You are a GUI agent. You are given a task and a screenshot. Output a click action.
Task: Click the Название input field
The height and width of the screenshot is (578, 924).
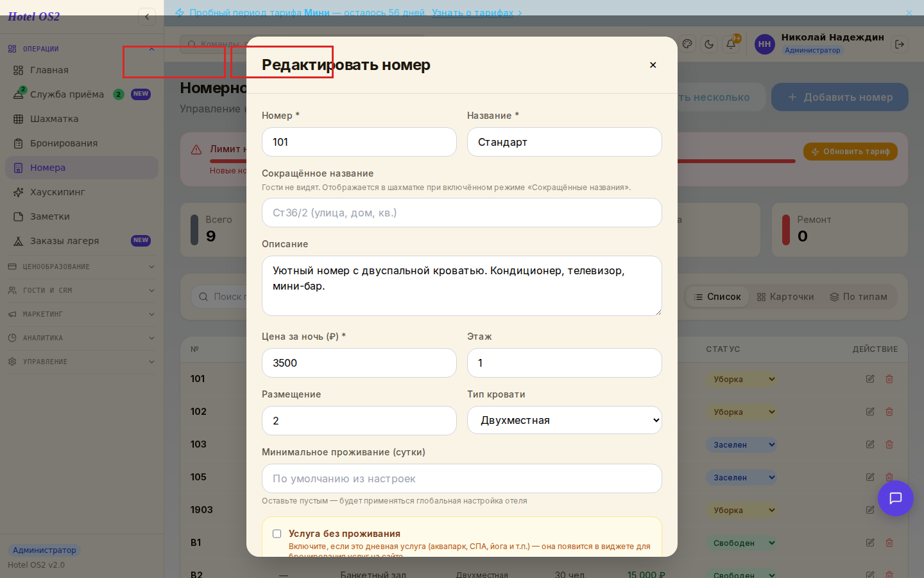tap(565, 142)
